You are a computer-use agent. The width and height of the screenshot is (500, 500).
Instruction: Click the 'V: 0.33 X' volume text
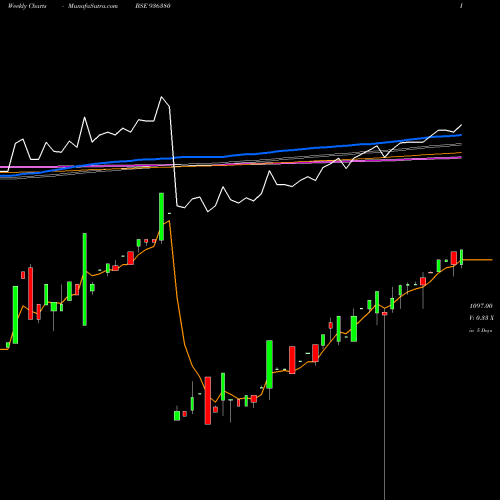481,318
